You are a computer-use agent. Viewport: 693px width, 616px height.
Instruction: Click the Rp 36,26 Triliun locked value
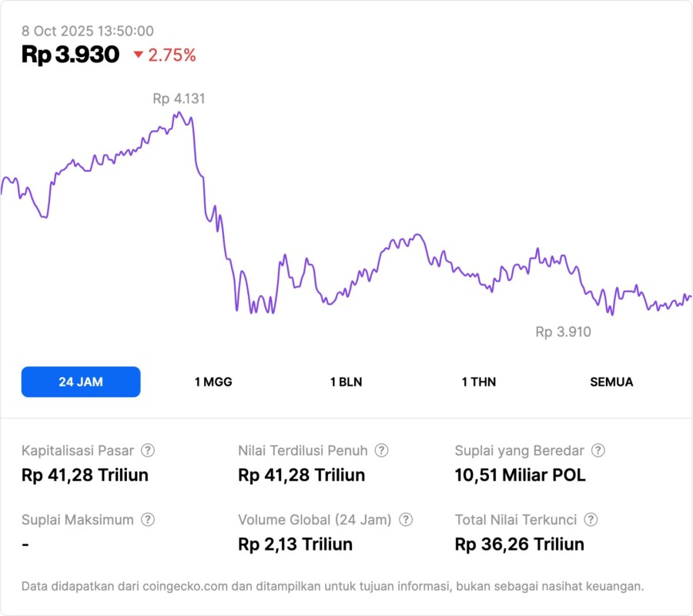(519, 544)
